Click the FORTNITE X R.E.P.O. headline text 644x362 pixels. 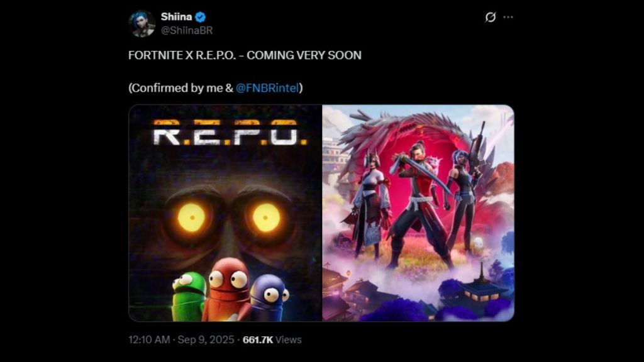coord(245,55)
